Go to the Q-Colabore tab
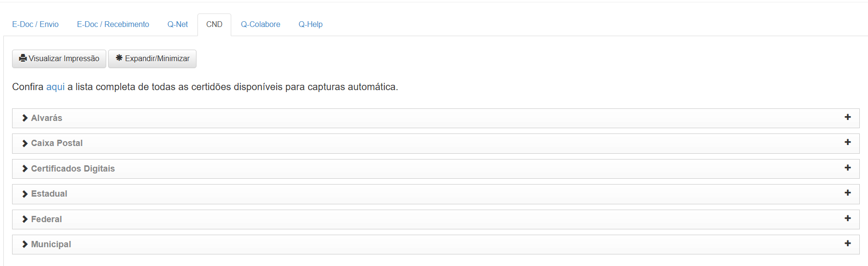The width and height of the screenshot is (868, 266). [260, 25]
